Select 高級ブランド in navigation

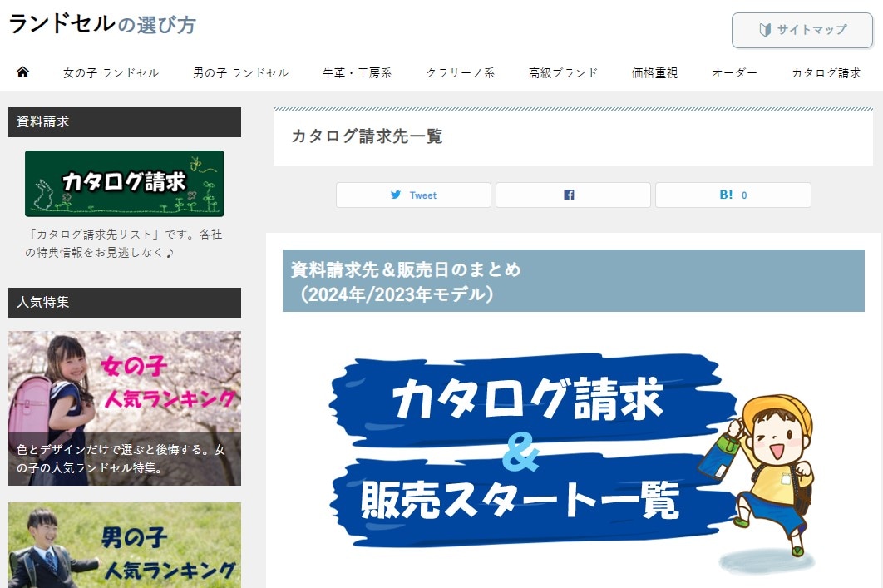(563, 73)
